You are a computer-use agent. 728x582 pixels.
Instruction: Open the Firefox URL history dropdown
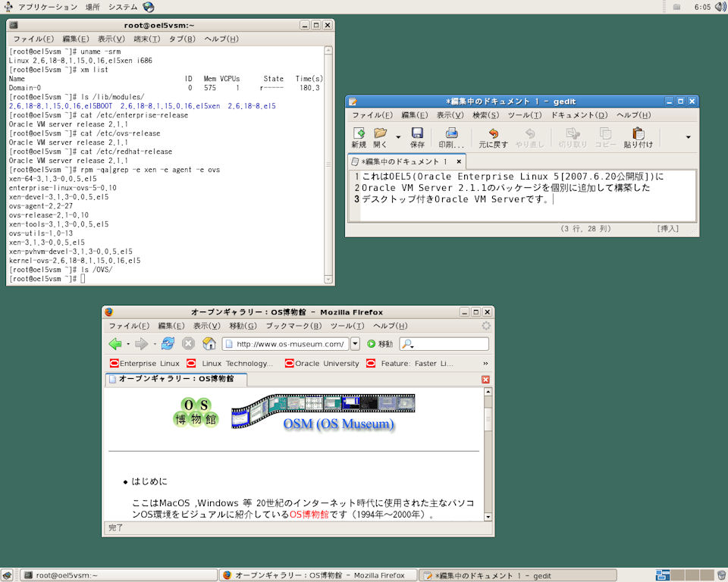[x=355, y=344]
